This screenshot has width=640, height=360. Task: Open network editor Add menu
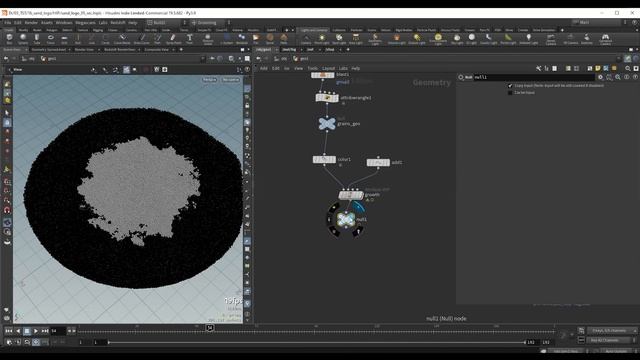pos(264,68)
